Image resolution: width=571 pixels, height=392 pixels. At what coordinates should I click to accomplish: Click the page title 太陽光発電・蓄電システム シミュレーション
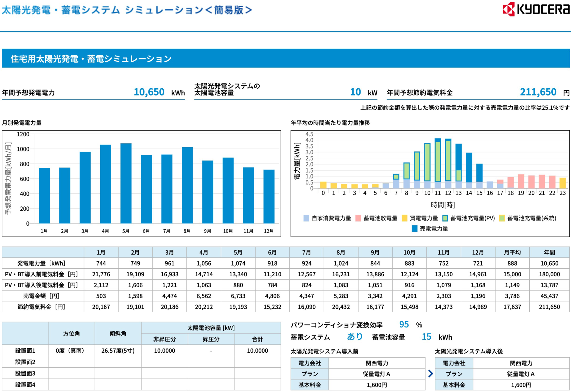[x=127, y=10]
